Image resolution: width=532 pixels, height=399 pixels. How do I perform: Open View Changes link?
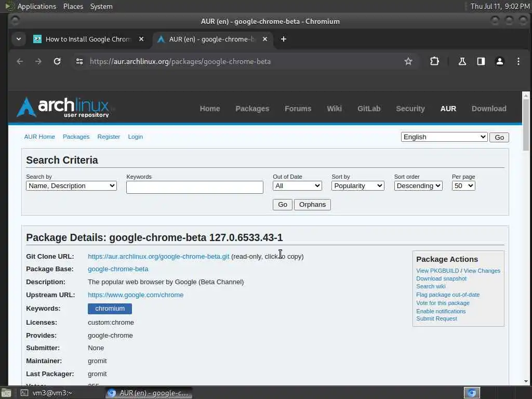[482, 271]
